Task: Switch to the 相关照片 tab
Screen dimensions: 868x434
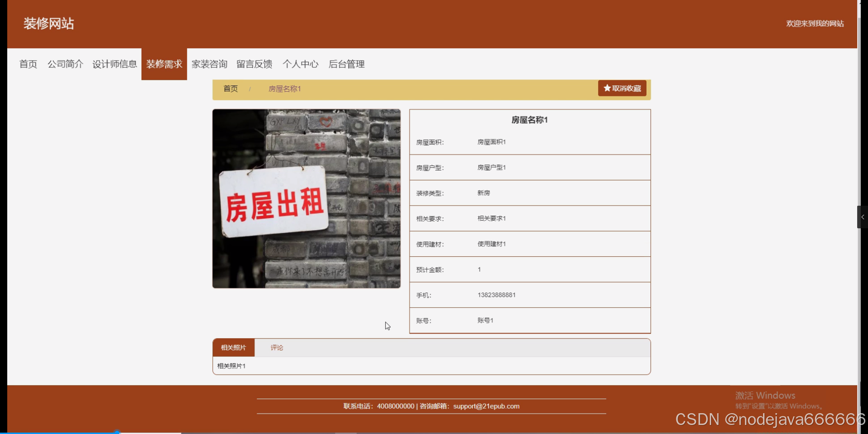Action: (x=233, y=348)
